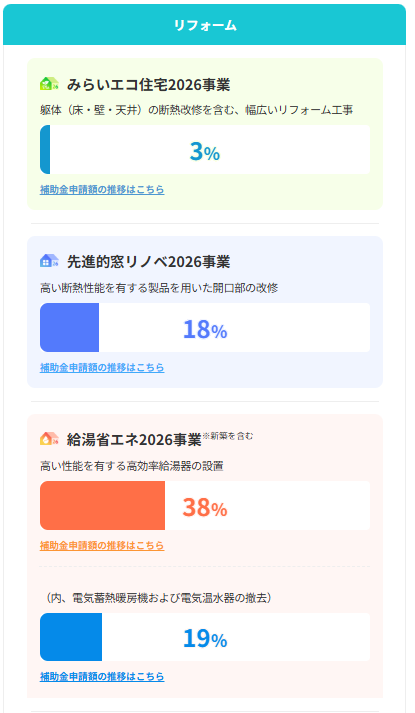
Task: Click the 18% percentage text
Action: click(205, 330)
